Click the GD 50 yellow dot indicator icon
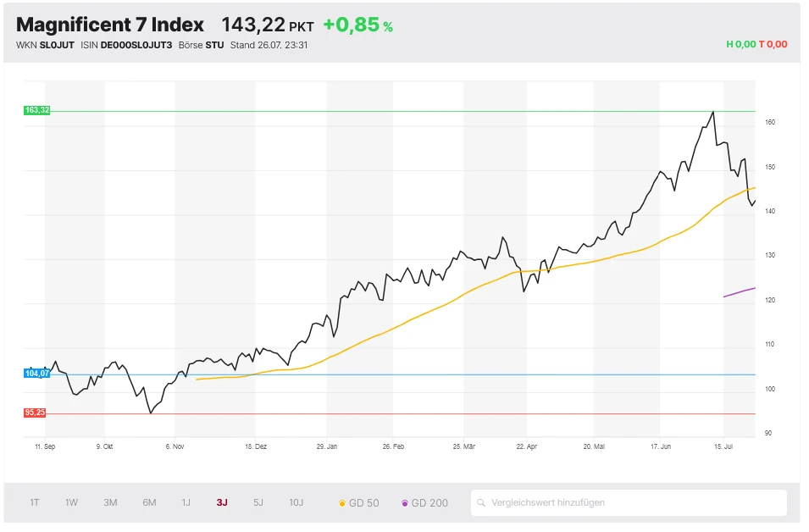Image resolution: width=809 pixels, height=532 pixels. (x=341, y=502)
